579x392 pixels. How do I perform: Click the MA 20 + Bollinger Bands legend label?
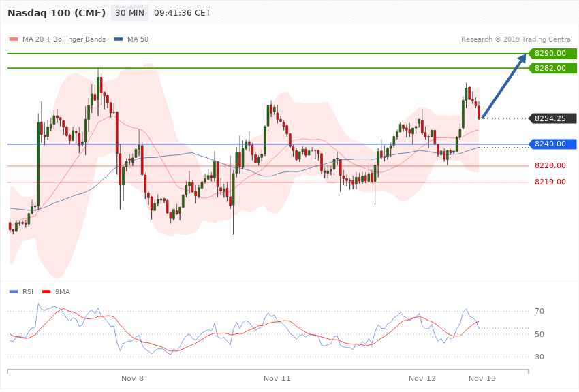(x=64, y=39)
